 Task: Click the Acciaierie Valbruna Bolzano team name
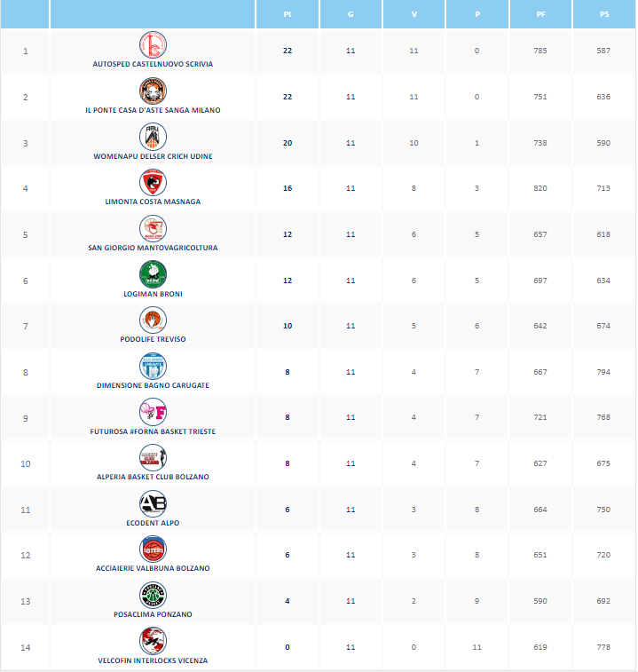pos(153,568)
